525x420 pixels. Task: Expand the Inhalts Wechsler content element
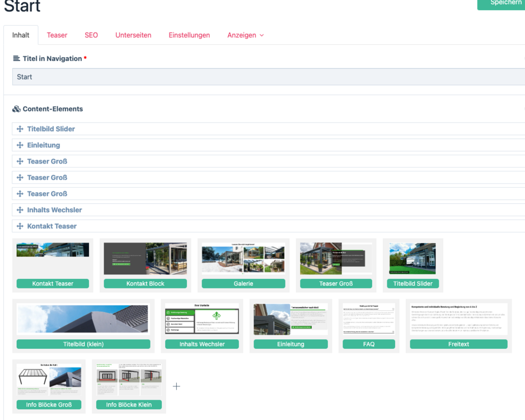54,210
